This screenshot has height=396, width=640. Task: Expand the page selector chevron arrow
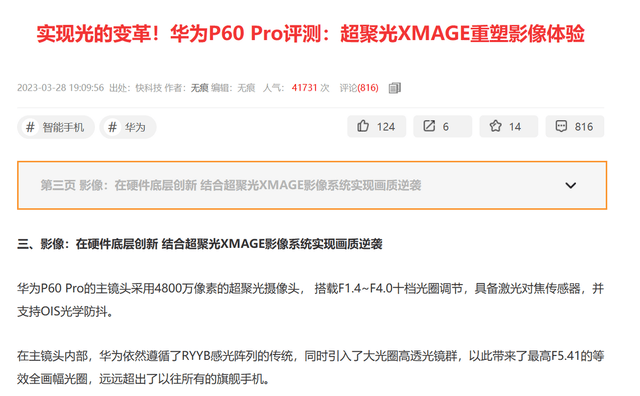point(570,185)
